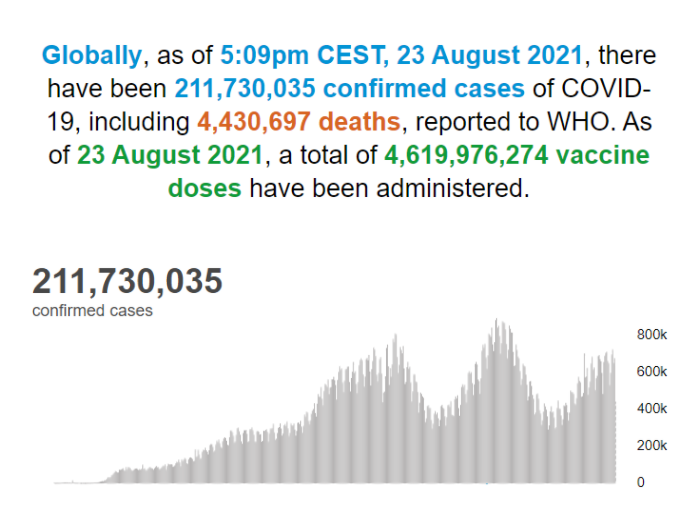Select blue "211,730,035 confirmed cases" paragraph text
Viewport: 681px width, 509px height.
tap(350, 88)
